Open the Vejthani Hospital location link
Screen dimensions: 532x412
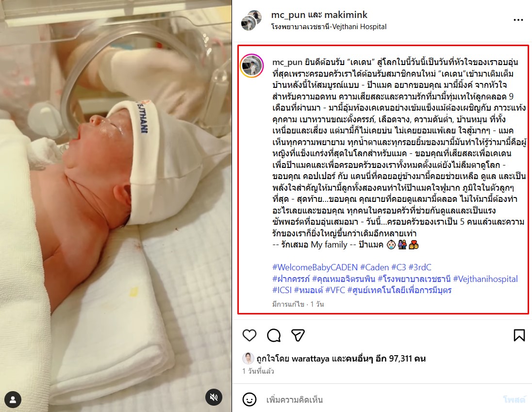(329, 27)
